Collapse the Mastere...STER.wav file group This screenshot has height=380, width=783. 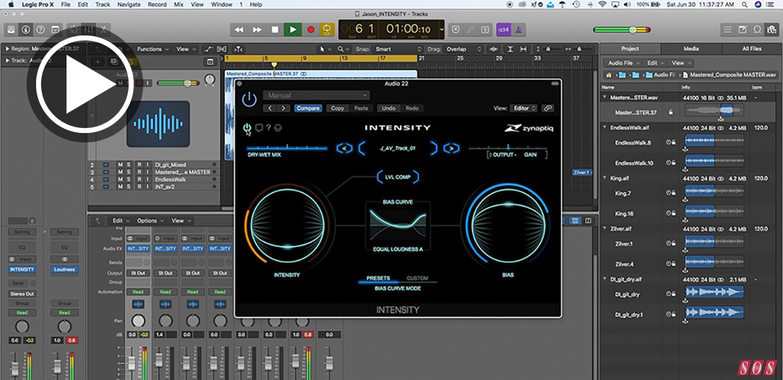(x=605, y=97)
